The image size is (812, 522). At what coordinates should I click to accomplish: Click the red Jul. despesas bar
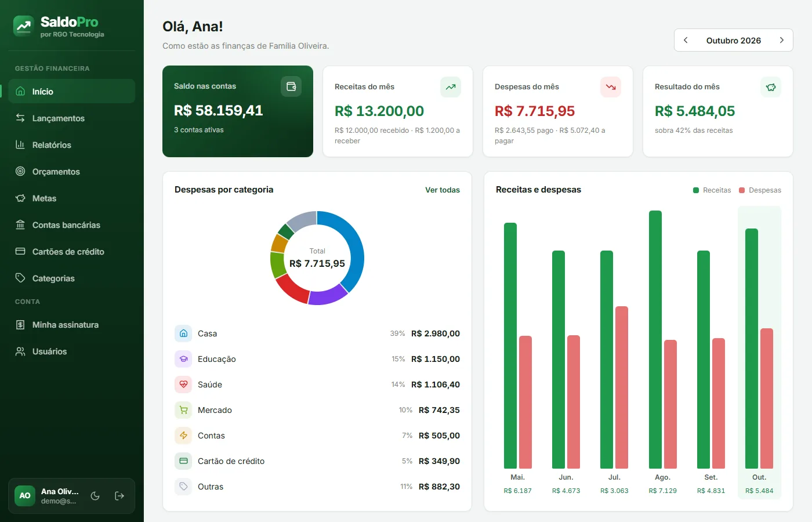coord(622,387)
